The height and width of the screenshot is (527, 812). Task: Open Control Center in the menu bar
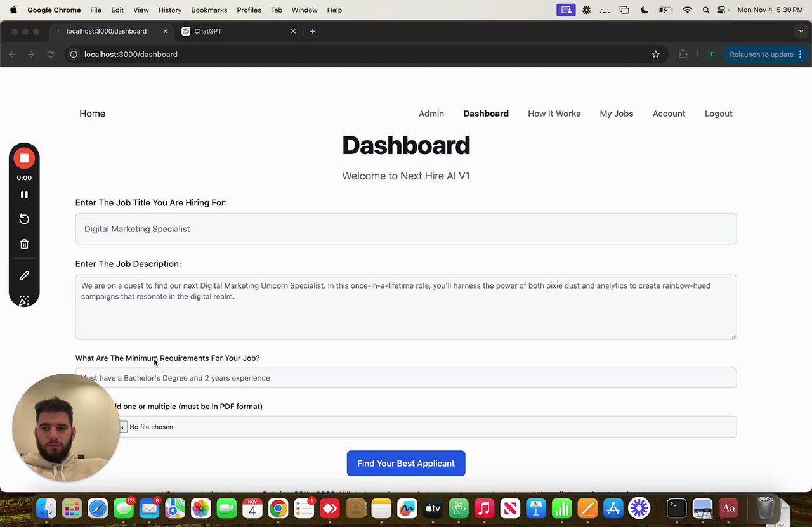click(722, 10)
